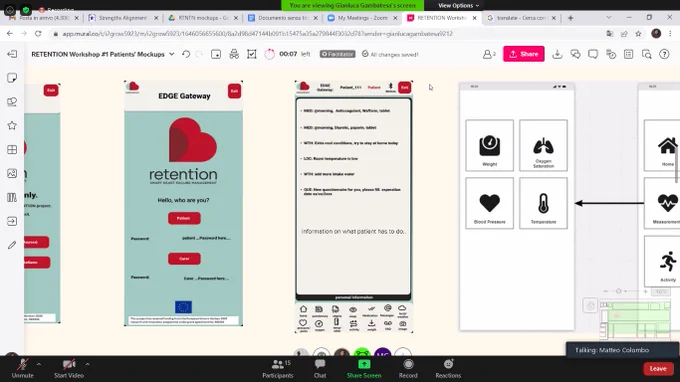Open the sticky note tool in Mural sidebar
Screen dimensions: 680x382
click(12, 78)
